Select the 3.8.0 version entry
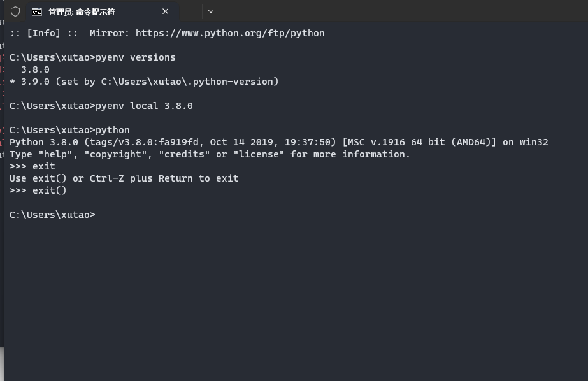 coord(35,69)
